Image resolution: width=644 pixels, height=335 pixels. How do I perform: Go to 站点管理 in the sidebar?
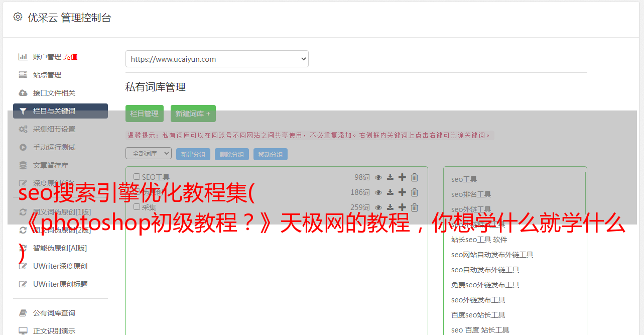[47, 75]
